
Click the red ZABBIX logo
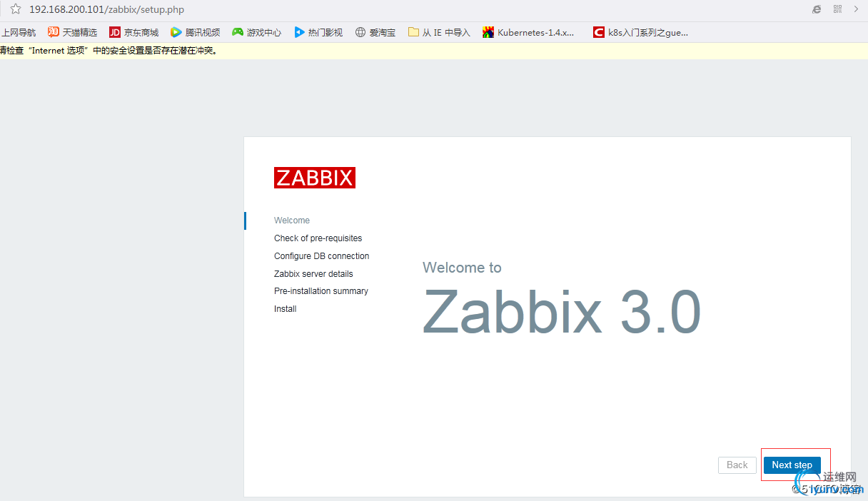click(315, 178)
